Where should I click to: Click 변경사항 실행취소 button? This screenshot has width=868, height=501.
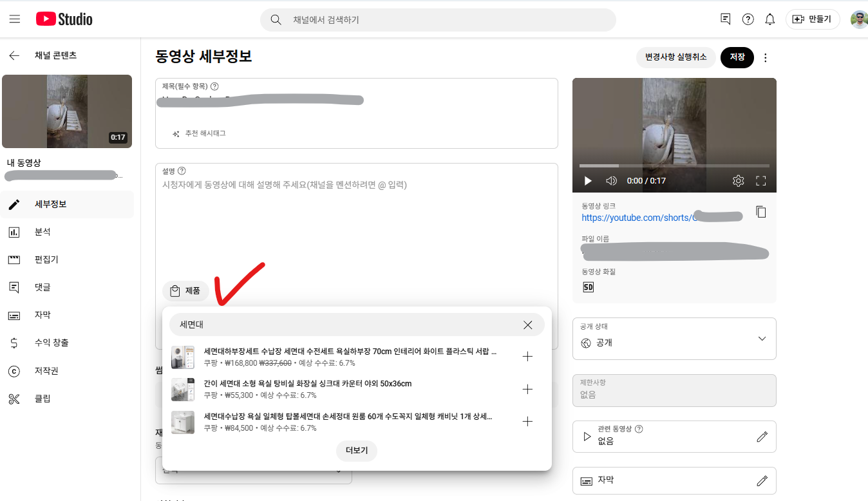[675, 57]
